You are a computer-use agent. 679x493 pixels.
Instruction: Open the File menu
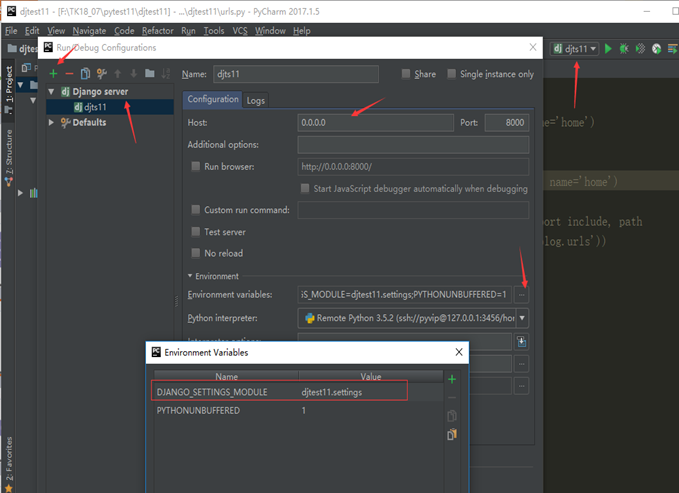pyautogui.click(x=11, y=31)
